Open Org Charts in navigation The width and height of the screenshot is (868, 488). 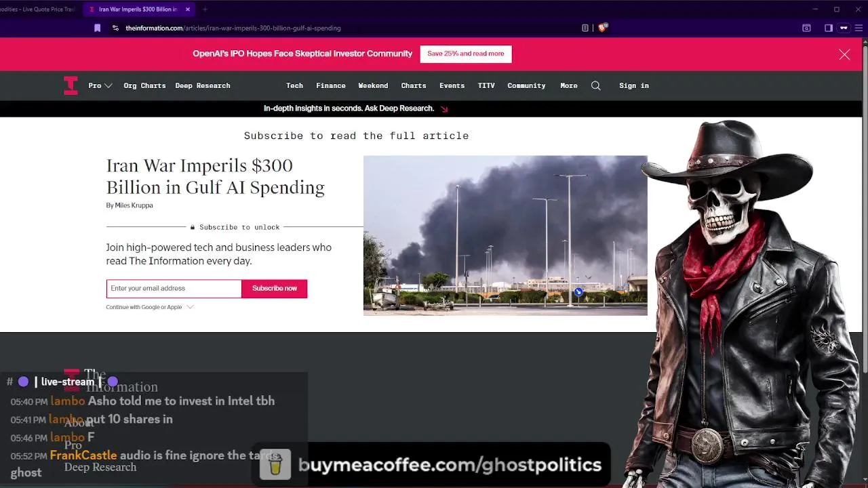144,85
